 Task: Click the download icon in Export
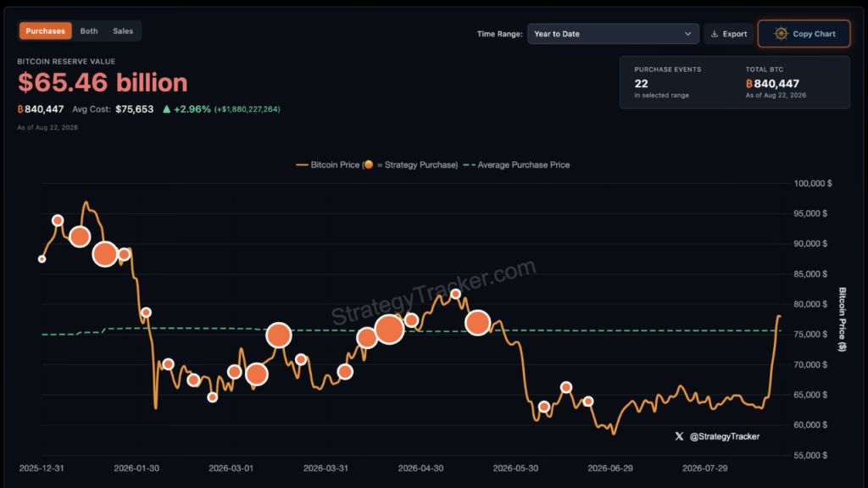point(715,34)
